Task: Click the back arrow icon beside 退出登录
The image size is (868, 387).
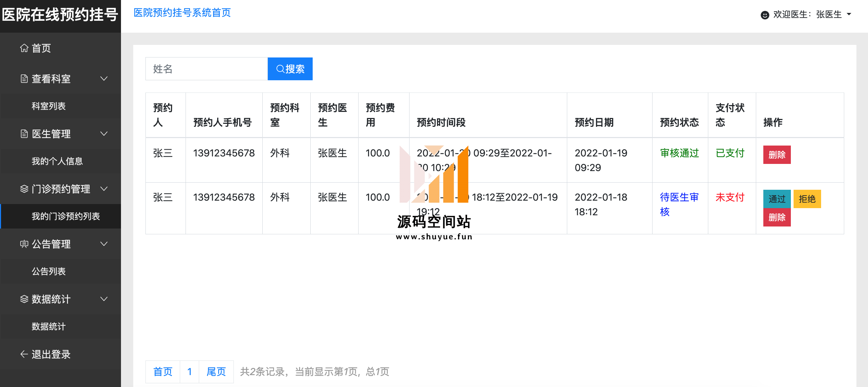Action: click(x=24, y=354)
